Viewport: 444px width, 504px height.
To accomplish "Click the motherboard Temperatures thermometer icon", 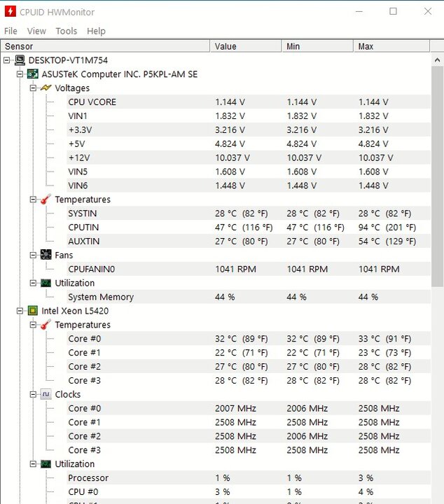I will coord(46,199).
